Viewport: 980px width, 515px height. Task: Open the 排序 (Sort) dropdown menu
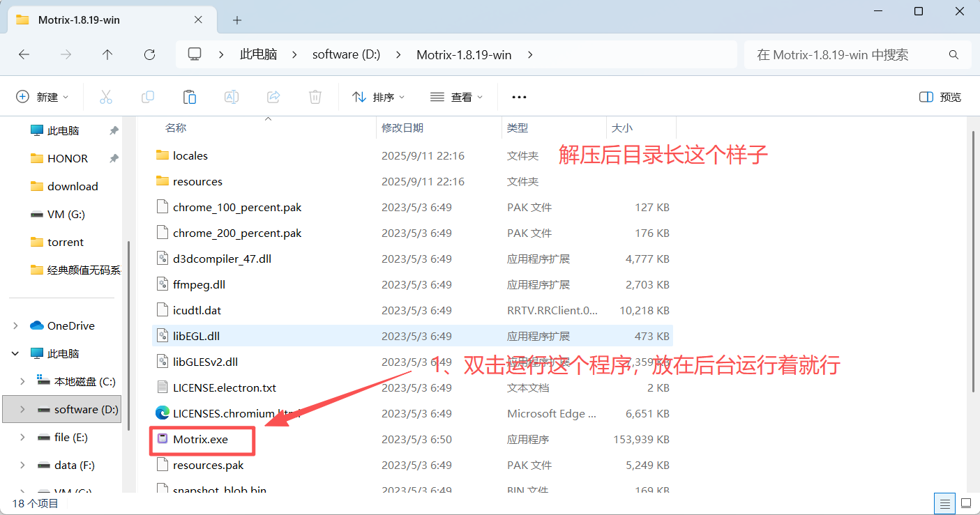(379, 97)
